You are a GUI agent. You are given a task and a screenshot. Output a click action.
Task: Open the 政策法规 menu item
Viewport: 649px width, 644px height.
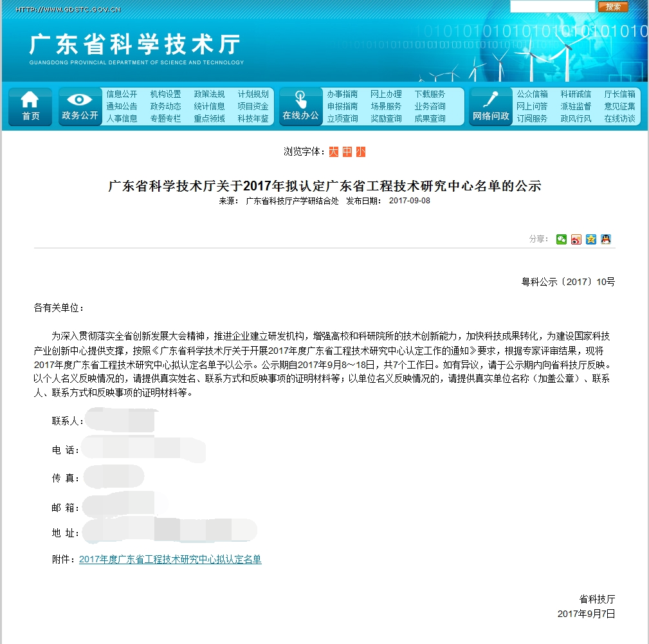click(x=209, y=94)
